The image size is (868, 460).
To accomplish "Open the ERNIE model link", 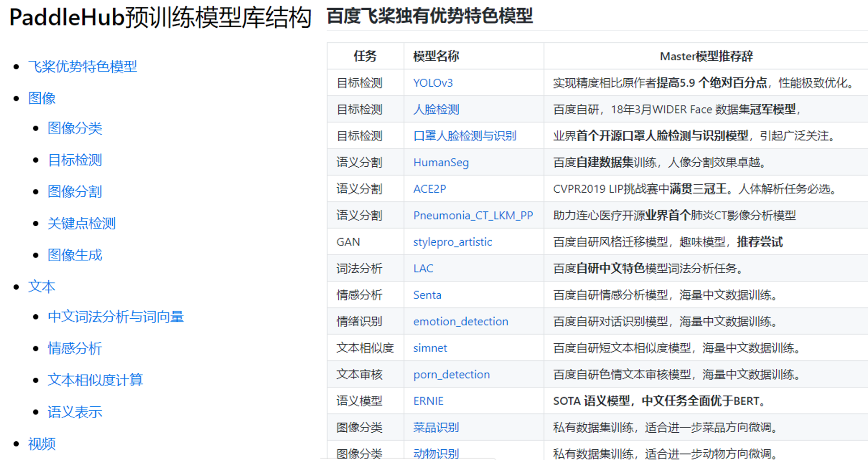I will (x=428, y=401).
